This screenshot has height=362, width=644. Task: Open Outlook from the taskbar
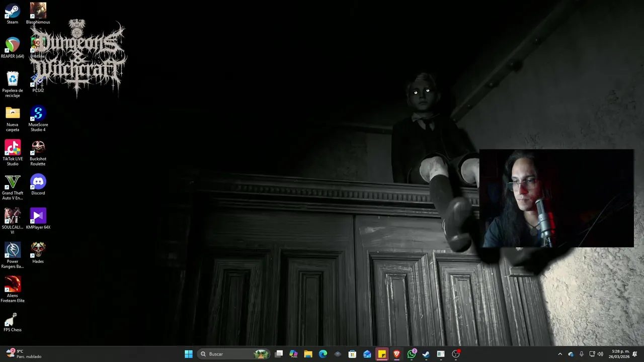367,354
